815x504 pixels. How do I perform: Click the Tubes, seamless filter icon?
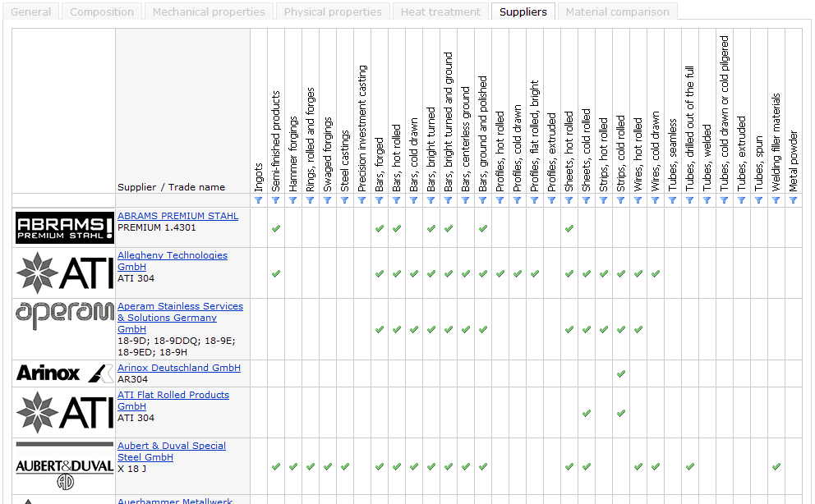[x=673, y=200]
